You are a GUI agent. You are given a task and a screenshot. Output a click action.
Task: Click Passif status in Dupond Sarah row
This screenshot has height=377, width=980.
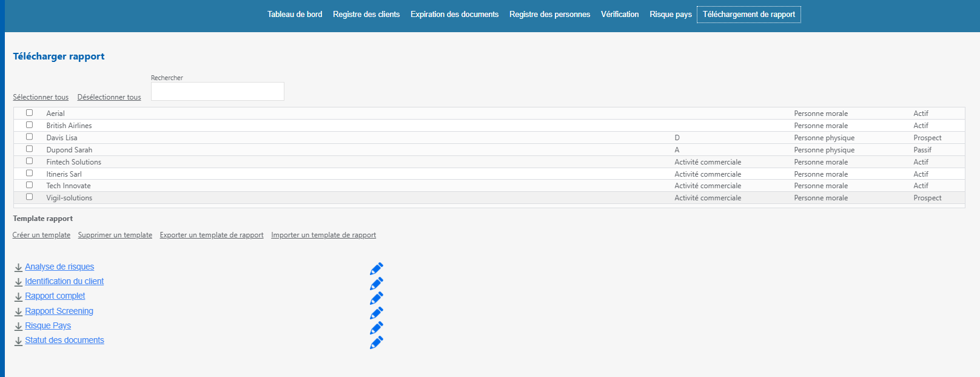pos(922,150)
